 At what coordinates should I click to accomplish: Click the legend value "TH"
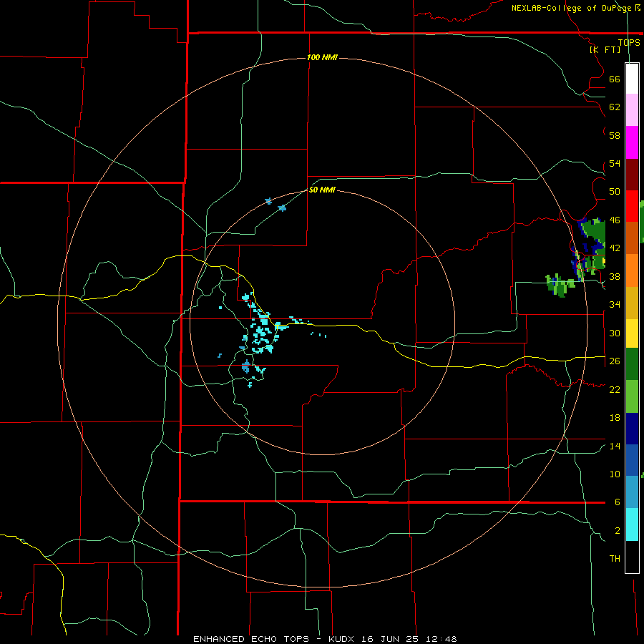click(615, 559)
